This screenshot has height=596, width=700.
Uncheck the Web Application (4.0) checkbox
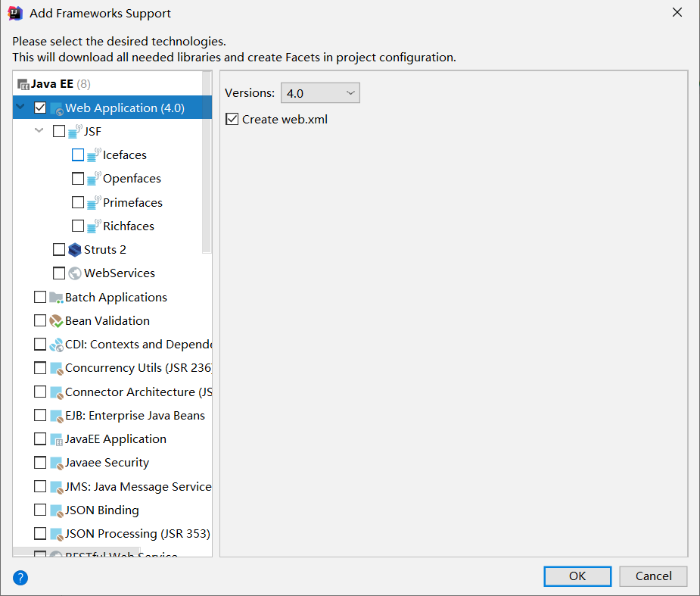point(40,108)
